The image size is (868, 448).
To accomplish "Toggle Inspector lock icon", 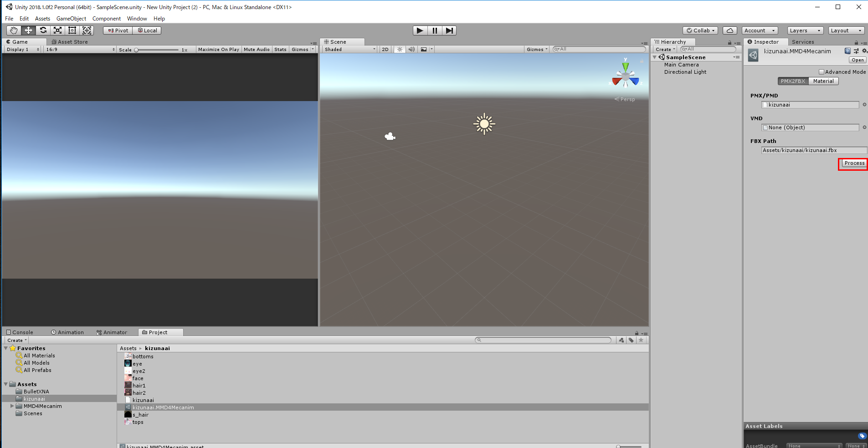I will pos(856,42).
